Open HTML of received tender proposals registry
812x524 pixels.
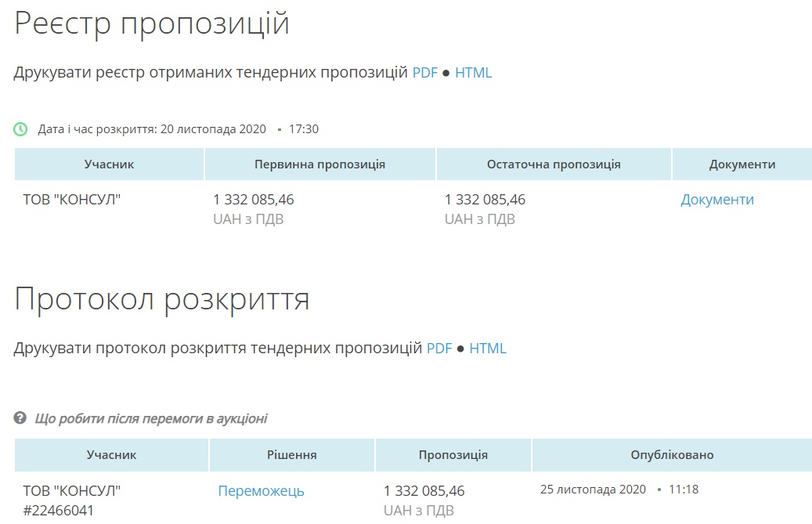[473, 73]
